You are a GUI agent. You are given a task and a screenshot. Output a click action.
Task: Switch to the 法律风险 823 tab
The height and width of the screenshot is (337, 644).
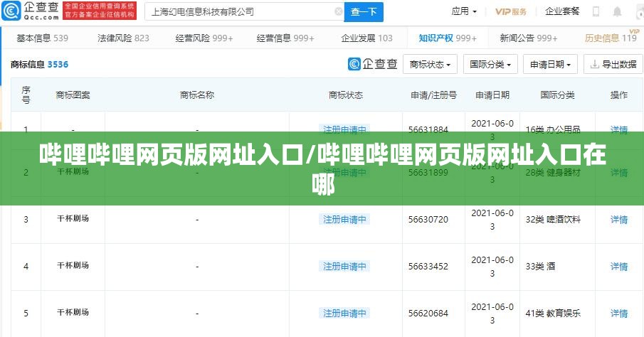[123, 38]
